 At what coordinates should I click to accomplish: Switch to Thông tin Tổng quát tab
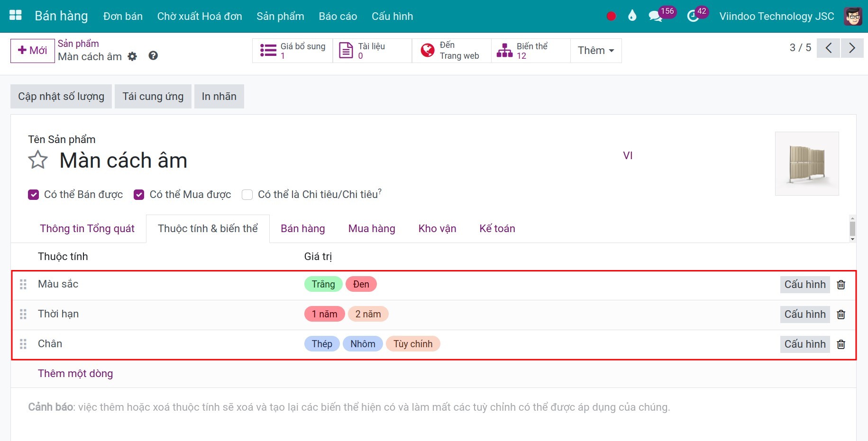coord(87,229)
